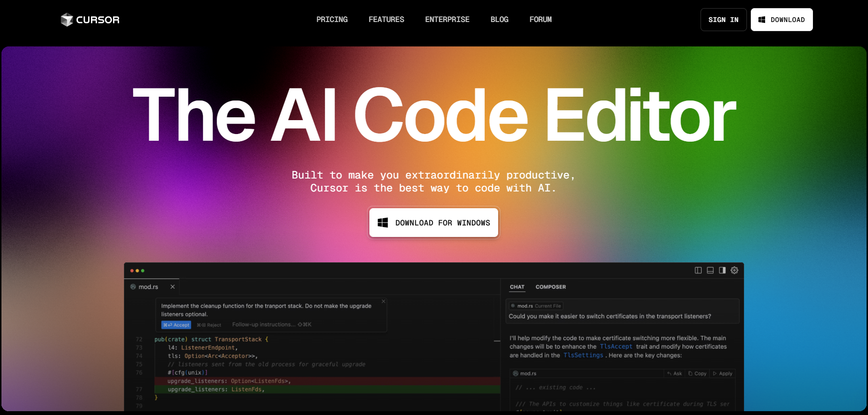Toggle the right sidebar layout icon
Image resolution: width=868 pixels, height=415 pixels.
[x=722, y=270]
